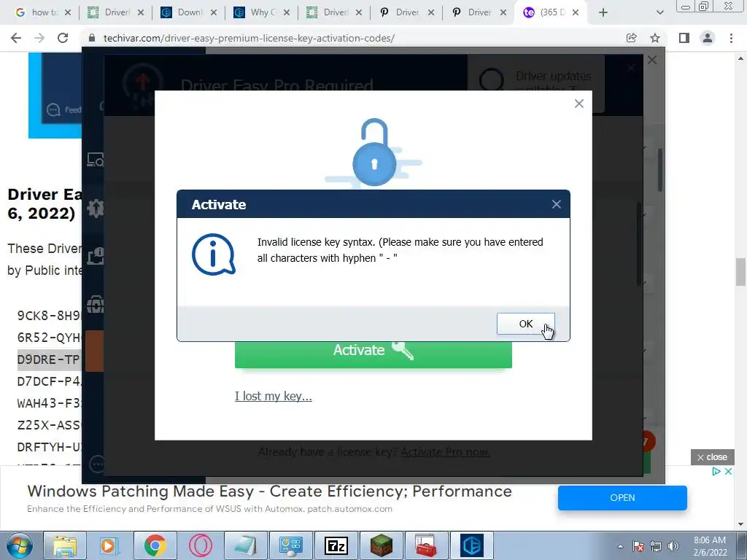Open Driver Easy backup sidebar icon
This screenshot has height=560, width=747.
click(x=95, y=256)
